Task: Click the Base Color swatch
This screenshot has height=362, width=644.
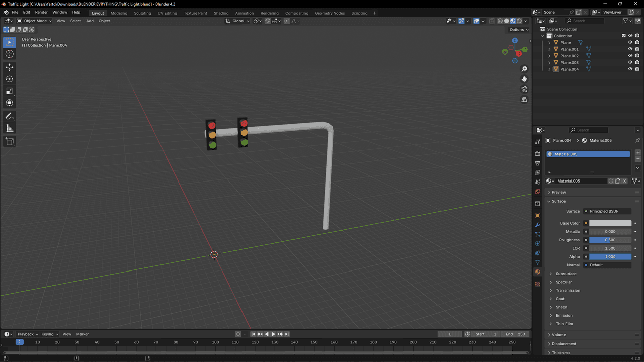Action: (x=610, y=223)
